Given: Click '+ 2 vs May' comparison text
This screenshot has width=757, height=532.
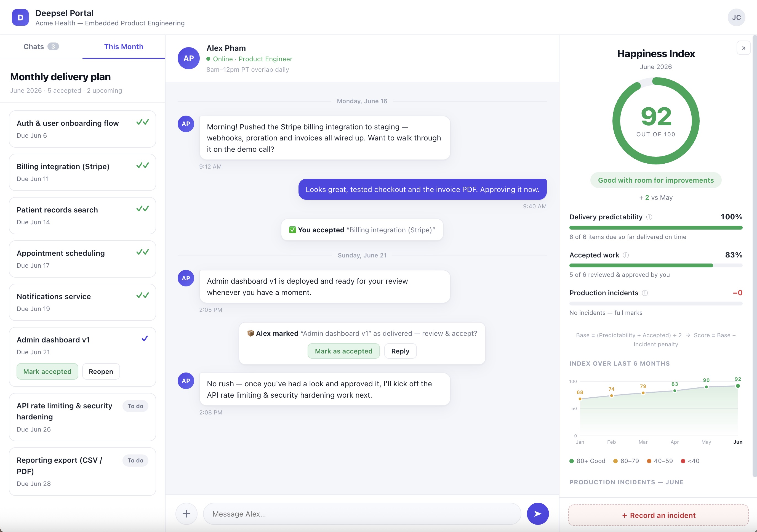Looking at the screenshot, I should (656, 198).
